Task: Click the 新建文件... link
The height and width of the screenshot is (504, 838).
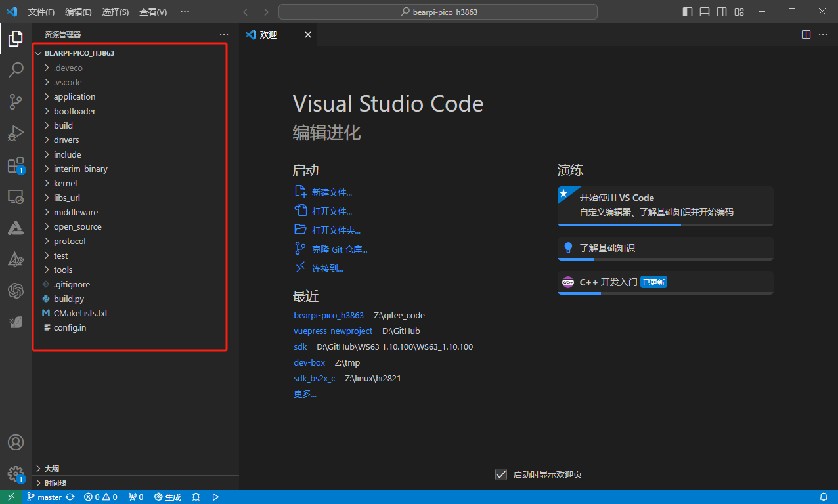Action: tap(332, 192)
